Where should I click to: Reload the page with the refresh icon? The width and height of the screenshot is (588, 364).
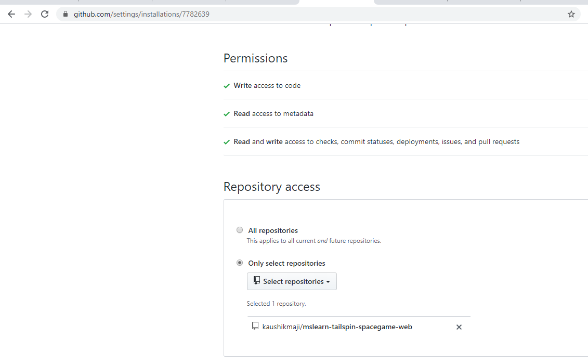point(44,14)
